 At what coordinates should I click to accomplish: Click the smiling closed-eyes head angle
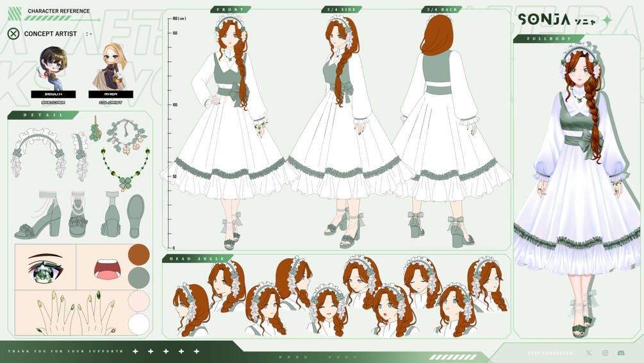[329, 310]
